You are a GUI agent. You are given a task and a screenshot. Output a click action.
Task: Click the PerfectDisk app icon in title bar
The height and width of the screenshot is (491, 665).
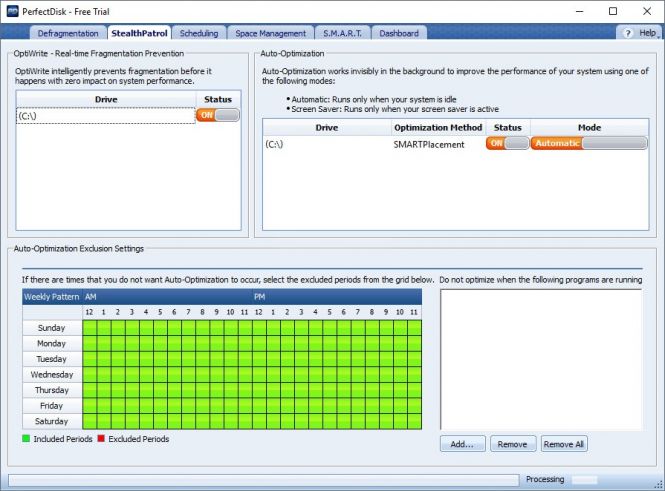coord(13,11)
